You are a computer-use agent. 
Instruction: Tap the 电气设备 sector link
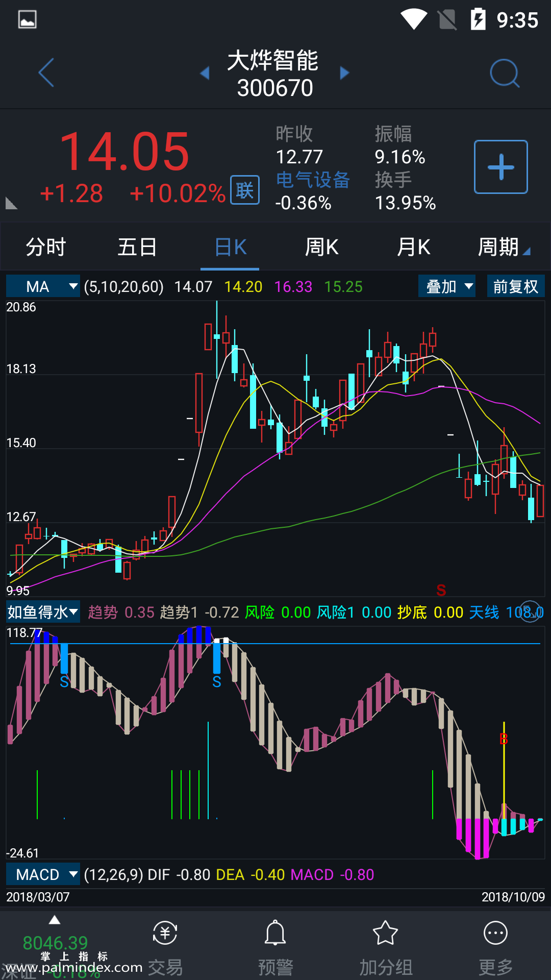pos(313,180)
